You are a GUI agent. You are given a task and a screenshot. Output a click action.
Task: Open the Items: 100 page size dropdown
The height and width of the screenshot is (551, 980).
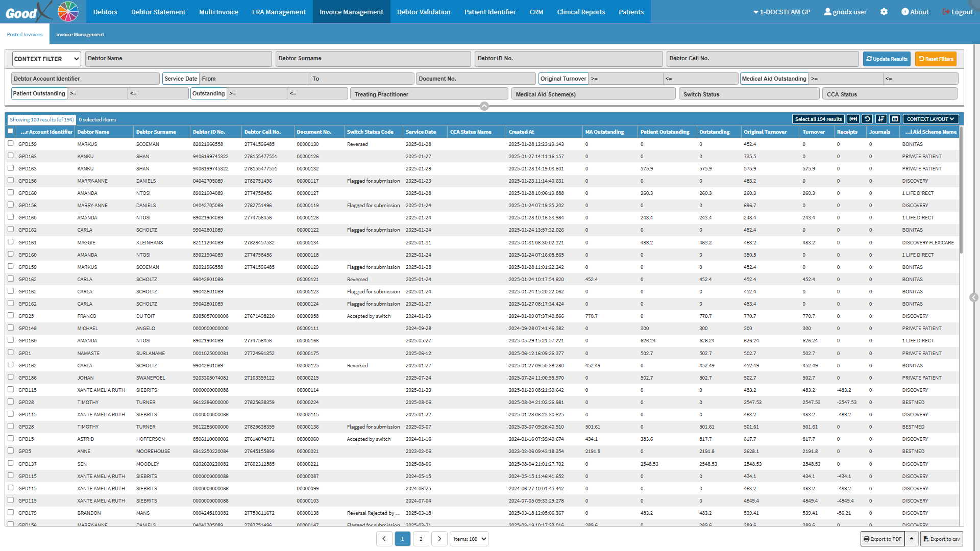point(469,539)
